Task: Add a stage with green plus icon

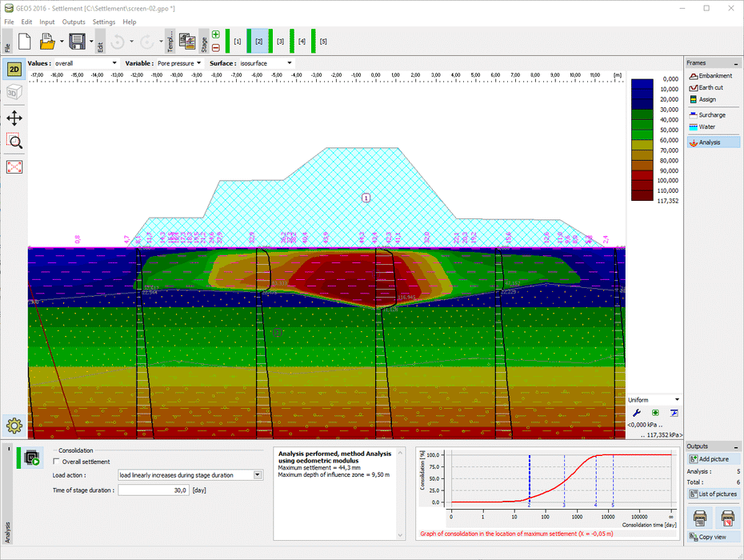Action: 216,34
